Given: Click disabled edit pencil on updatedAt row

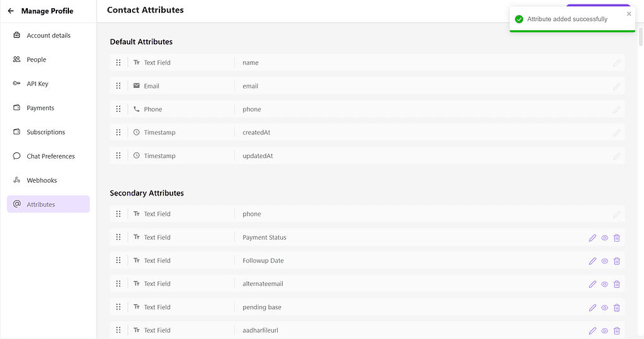Looking at the screenshot, I should pyautogui.click(x=617, y=156).
